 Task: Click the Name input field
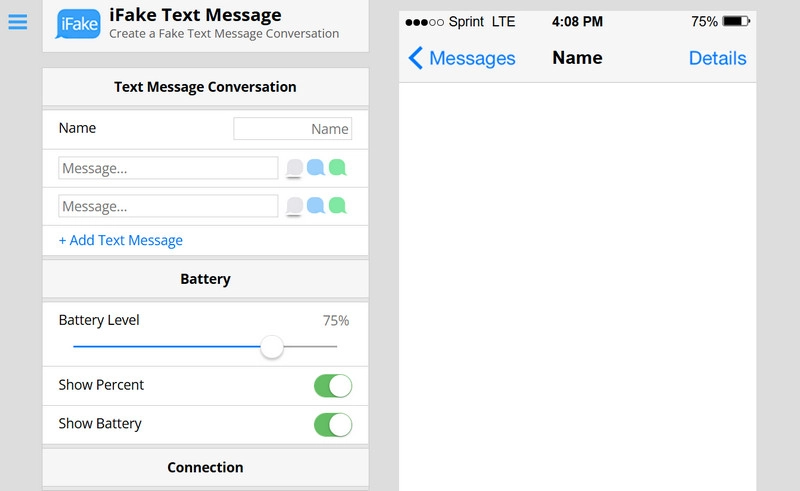(292, 129)
